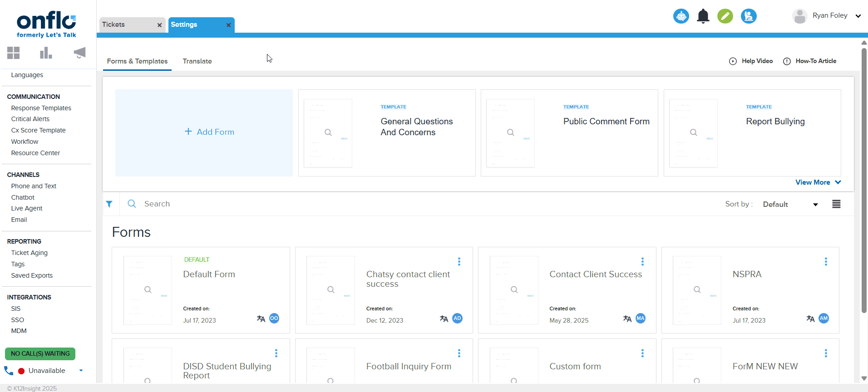Screen dimensions: 868x392
Task: Click the filter funnel icon
Action: [109, 204]
